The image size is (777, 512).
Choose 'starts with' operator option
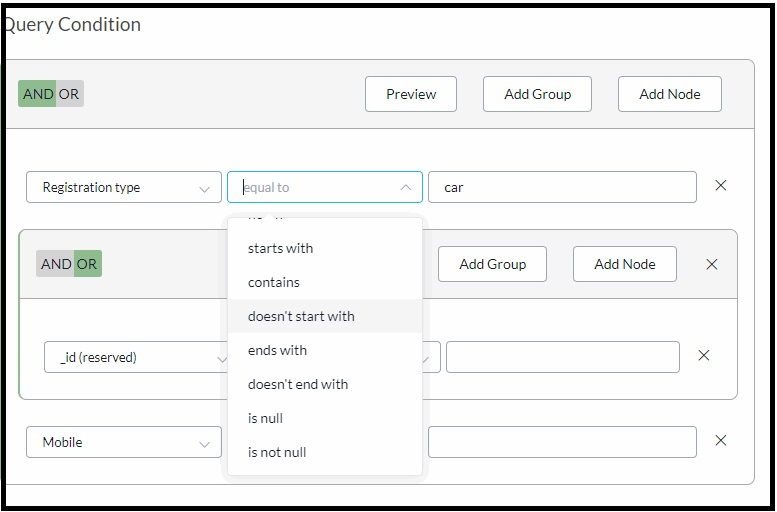tap(325, 248)
